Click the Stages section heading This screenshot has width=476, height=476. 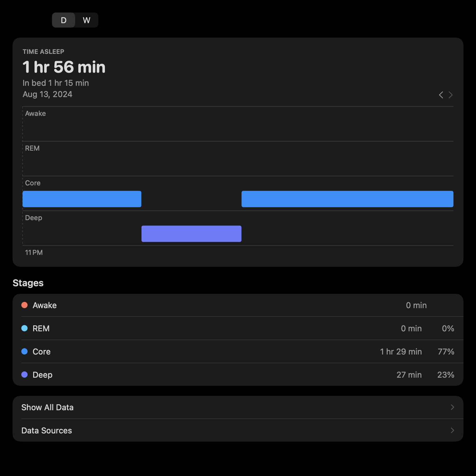pyautogui.click(x=28, y=283)
